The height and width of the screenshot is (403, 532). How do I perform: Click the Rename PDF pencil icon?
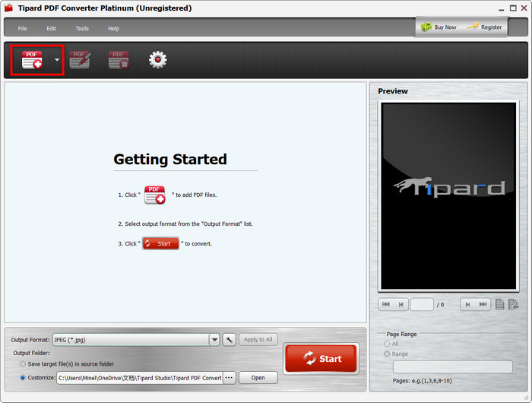pyautogui.click(x=80, y=60)
